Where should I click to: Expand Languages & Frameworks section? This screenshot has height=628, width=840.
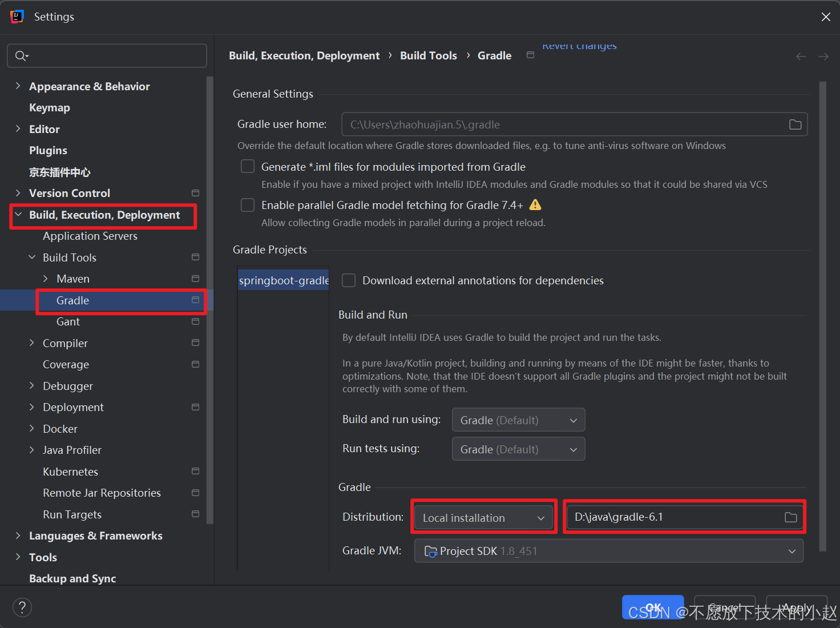(x=18, y=536)
